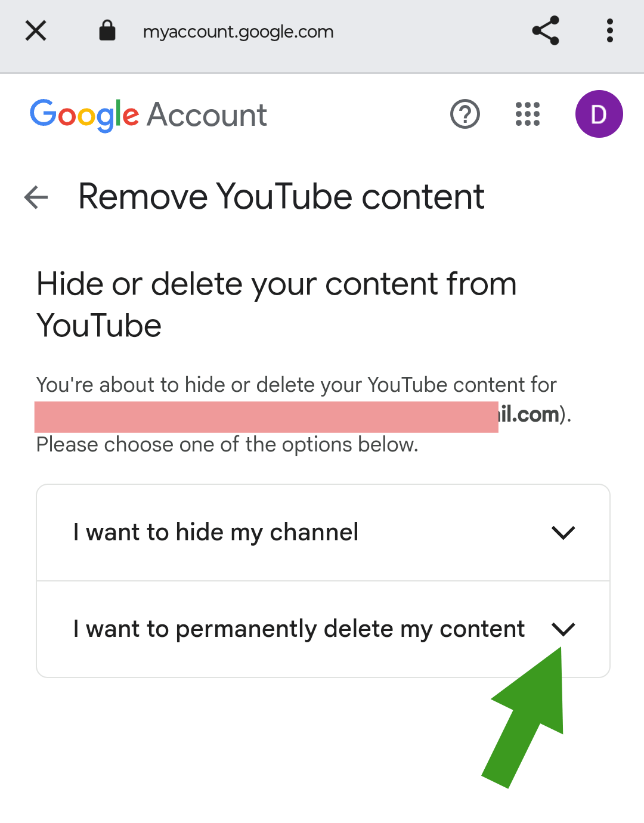Image resolution: width=644 pixels, height=823 pixels.
Task: Open the Google apps grid launcher
Action: click(528, 114)
